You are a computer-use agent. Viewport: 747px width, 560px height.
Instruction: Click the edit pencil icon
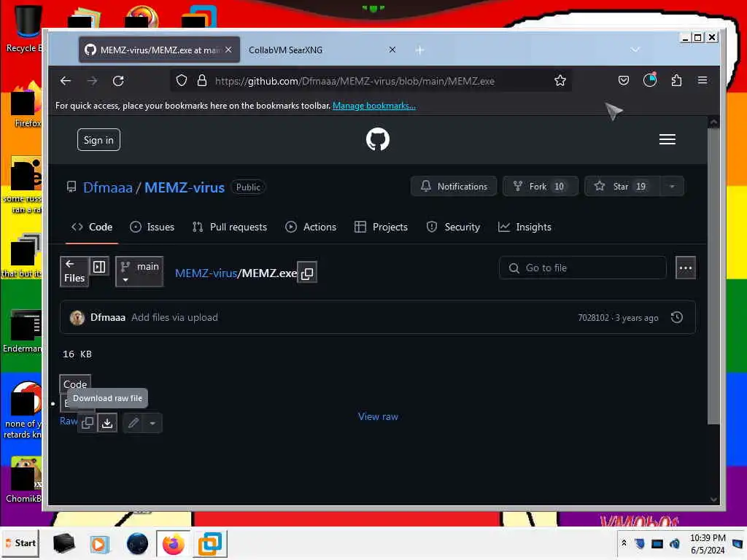point(133,423)
